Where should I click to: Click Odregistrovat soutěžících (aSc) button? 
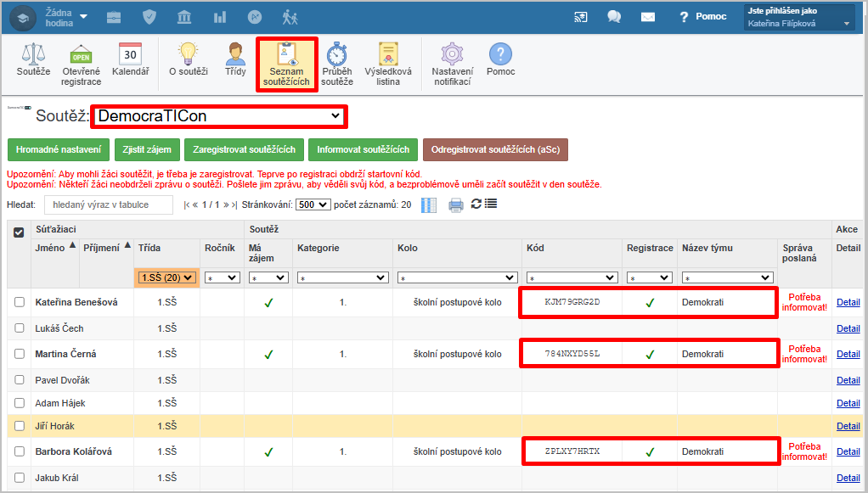click(x=495, y=149)
